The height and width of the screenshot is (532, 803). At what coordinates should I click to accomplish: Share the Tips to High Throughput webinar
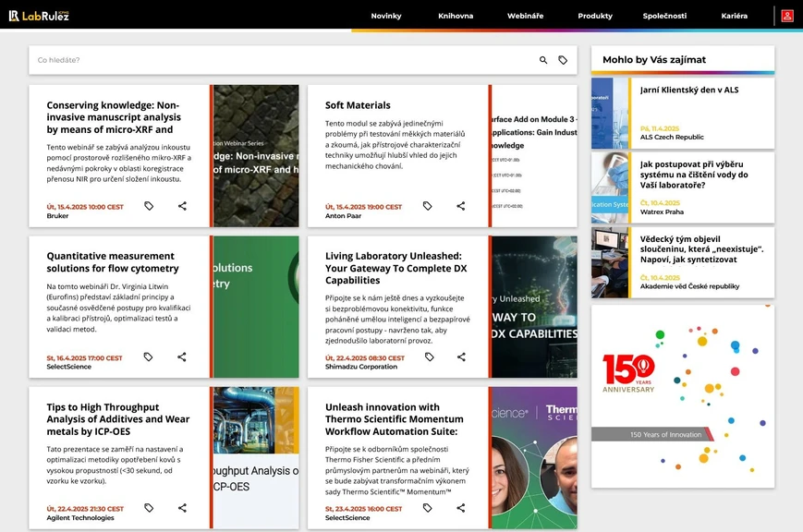point(182,508)
